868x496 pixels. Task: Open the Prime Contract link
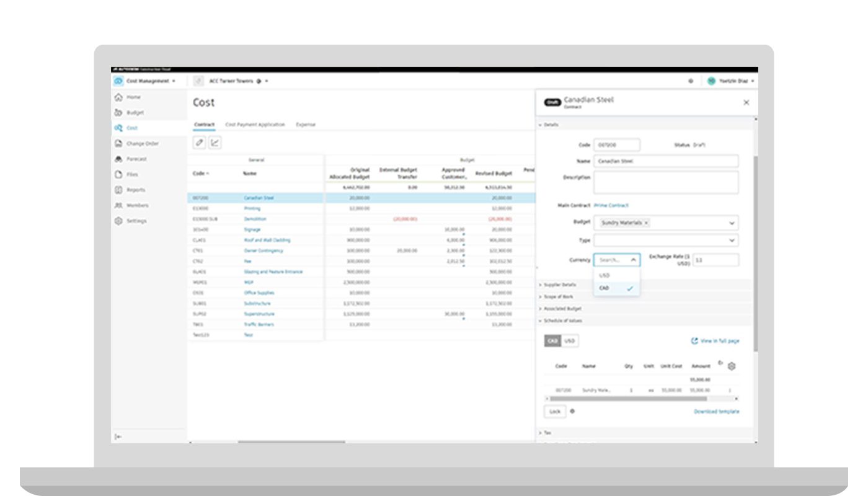[x=611, y=205]
